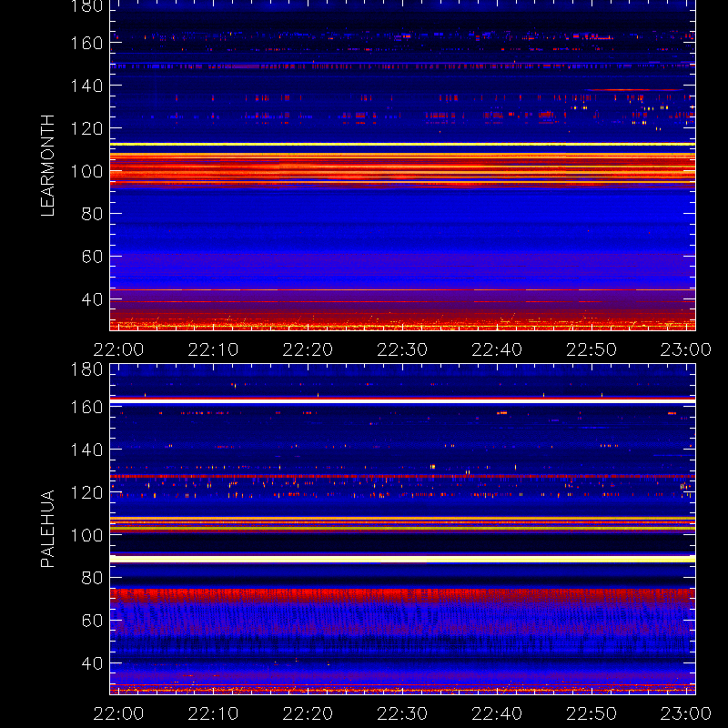Viewport: 728px width, 728px height.
Task: Pick the 60 tick label on Palehua axis
Action: tap(92, 621)
